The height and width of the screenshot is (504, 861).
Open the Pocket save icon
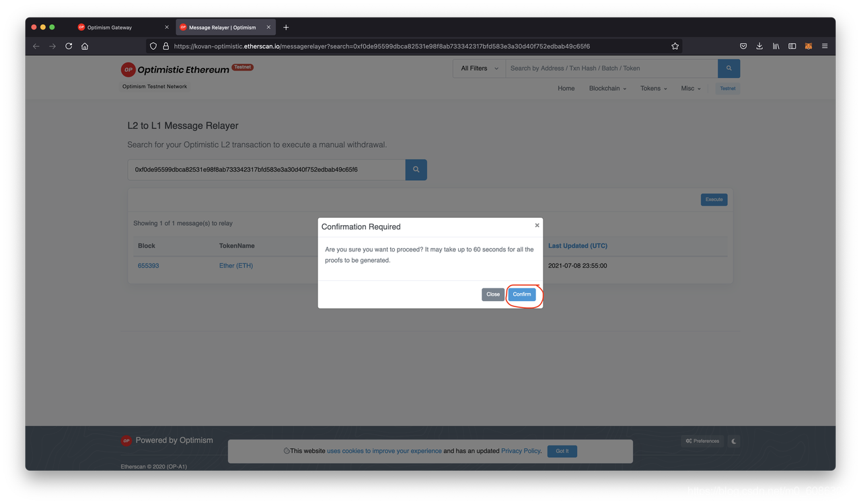[x=743, y=46]
